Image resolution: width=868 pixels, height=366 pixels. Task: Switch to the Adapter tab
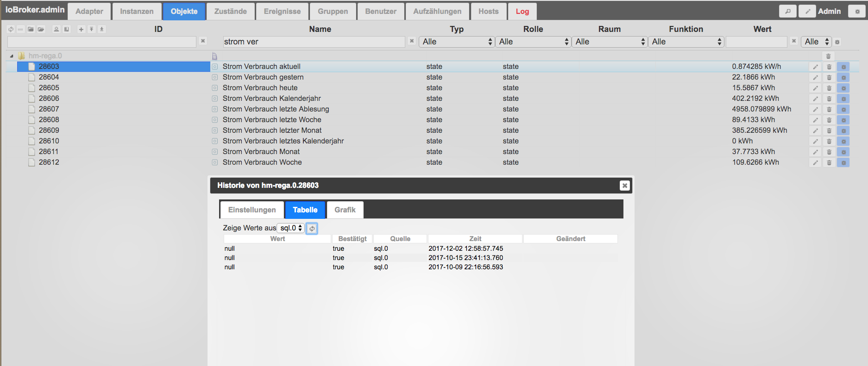coord(89,12)
